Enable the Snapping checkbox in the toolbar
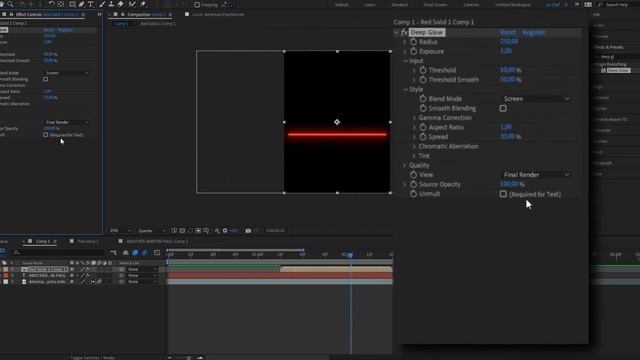This screenshot has width=640, height=360. tap(197, 5)
